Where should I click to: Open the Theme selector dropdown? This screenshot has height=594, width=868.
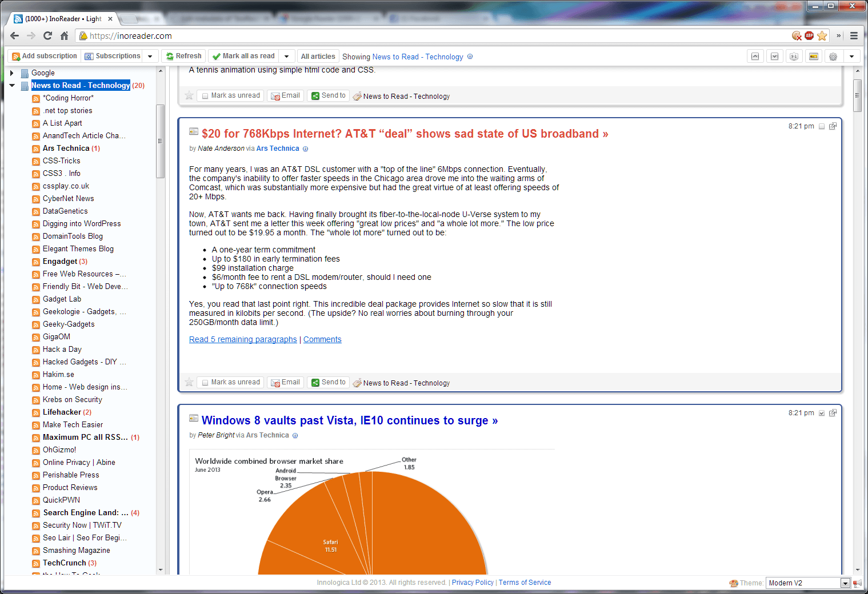click(x=808, y=583)
